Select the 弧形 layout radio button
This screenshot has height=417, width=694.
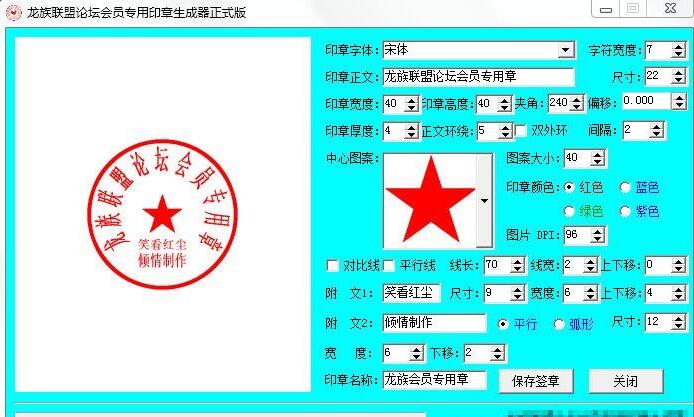(x=559, y=324)
